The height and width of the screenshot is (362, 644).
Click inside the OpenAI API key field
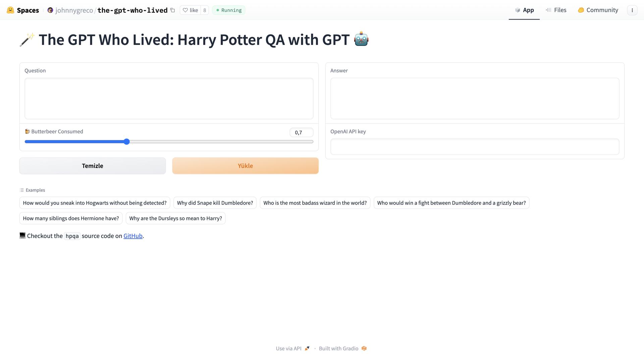(474, 146)
